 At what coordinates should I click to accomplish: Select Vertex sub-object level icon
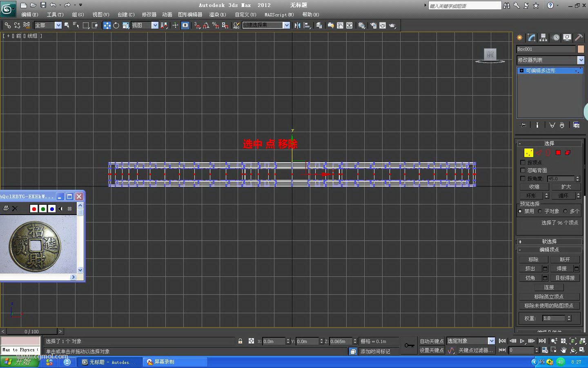coord(529,153)
